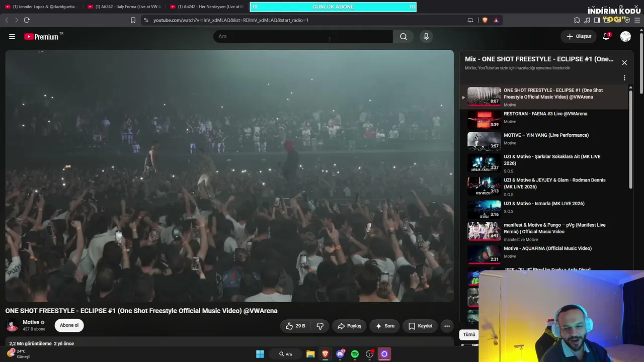Viewport: 644px width, 362px height.
Task: Open the YouTube account avatar menu
Action: pyautogui.click(x=625, y=36)
